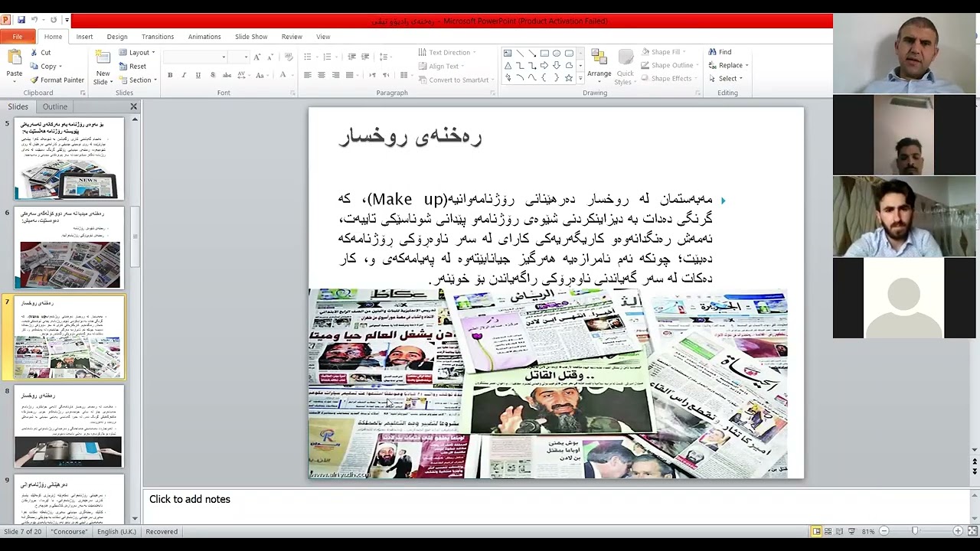Viewport: 980px width, 551px height.
Task: Click the zoom percentage 81% button
Action: [x=868, y=532]
